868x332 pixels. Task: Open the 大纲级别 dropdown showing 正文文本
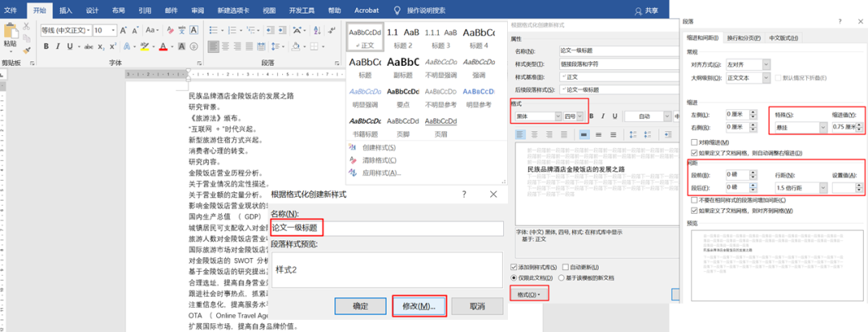click(766, 78)
